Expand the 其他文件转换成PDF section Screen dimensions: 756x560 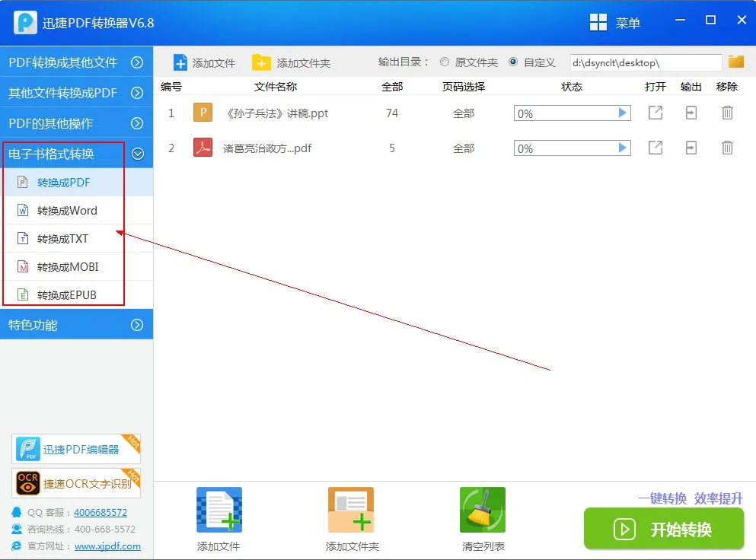[76, 93]
